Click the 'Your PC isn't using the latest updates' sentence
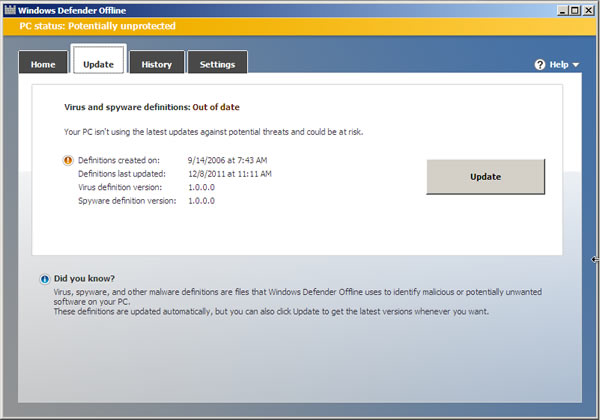Viewport: 600px width, 420px height. 214,132
